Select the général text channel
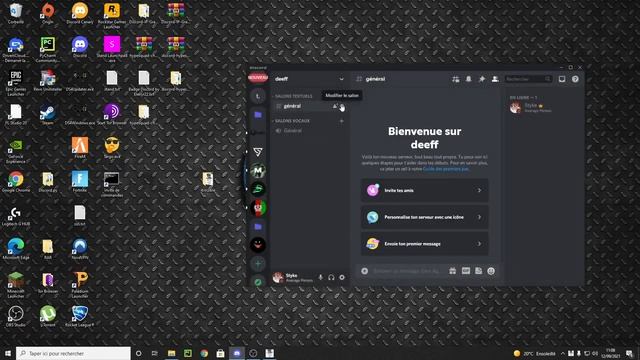The width and height of the screenshot is (640, 360). 309,106
